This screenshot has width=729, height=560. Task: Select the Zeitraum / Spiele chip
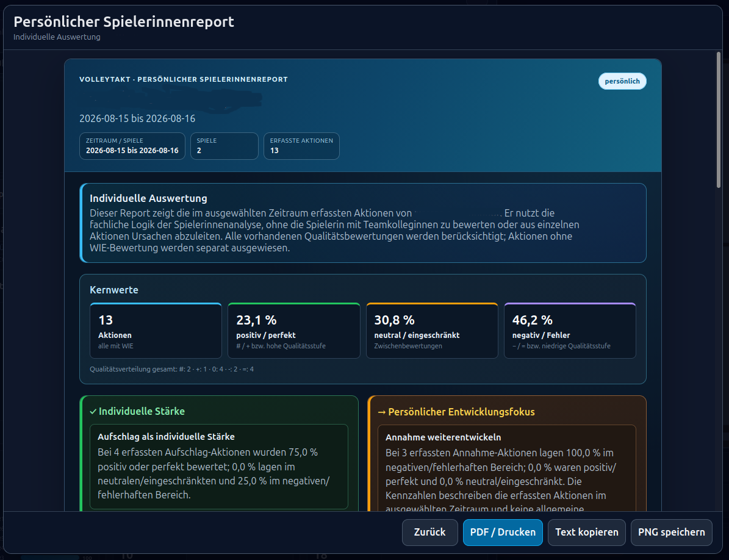[132, 146]
